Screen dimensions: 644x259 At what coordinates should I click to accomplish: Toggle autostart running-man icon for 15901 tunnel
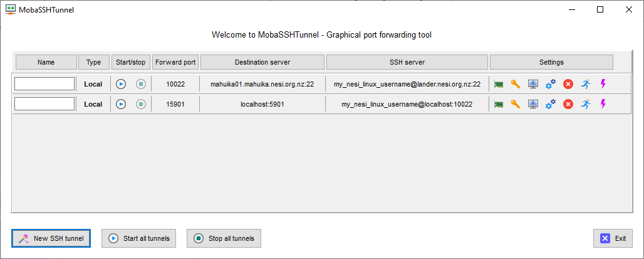point(586,104)
